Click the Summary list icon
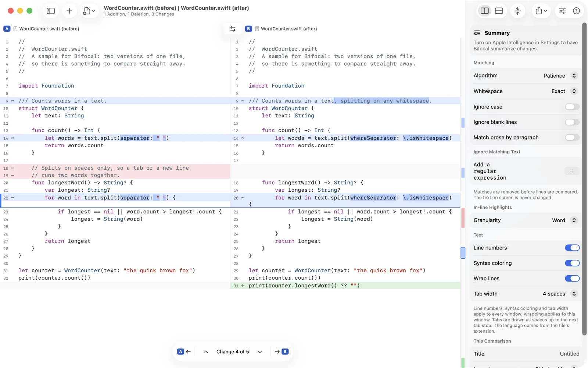Image resolution: width=588 pixels, height=368 pixels. click(x=477, y=33)
